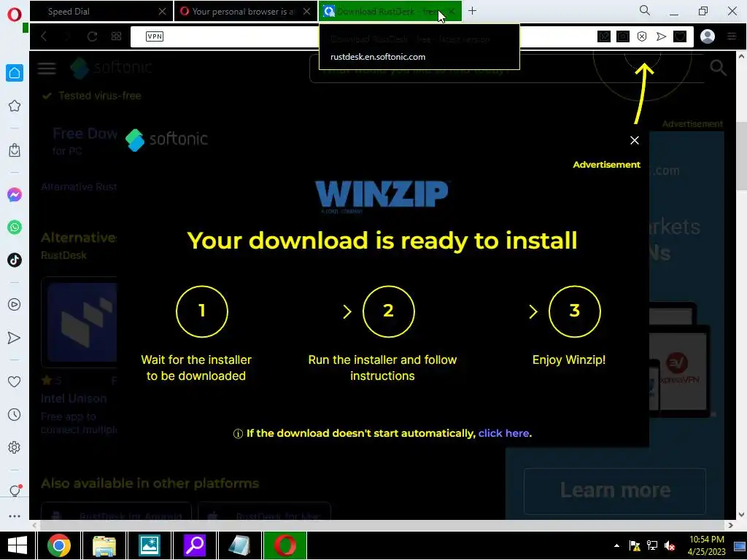747x560 pixels.
Task: Click the Softonic search input field
Action: 507,69
